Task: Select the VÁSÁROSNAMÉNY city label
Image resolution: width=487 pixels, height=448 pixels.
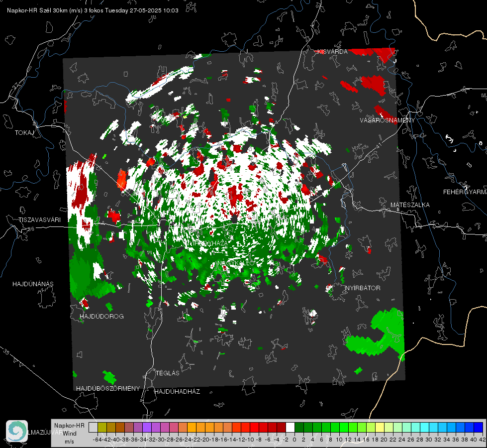Action: [x=388, y=120]
